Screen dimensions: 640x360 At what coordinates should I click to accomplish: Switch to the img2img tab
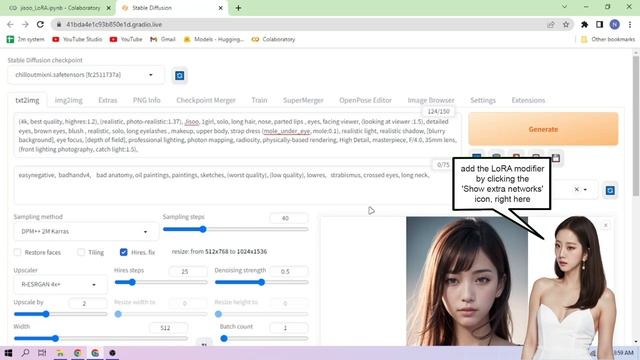pyautogui.click(x=69, y=100)
